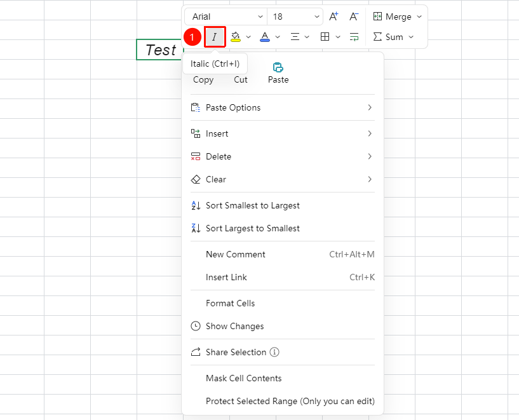
Task: Toggle the wrap text button
Action: 354,37
